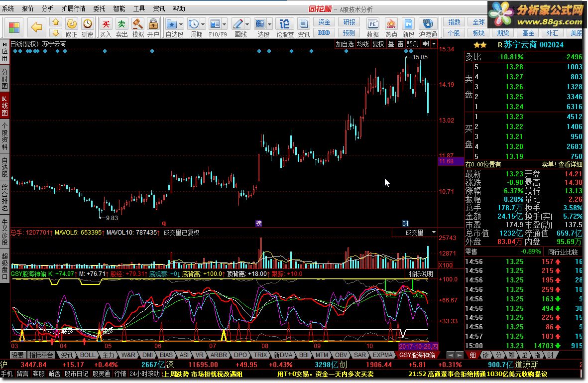Open the 沪港通 SSE HKE icon
This screenshot has width=588, height=383.
[x=428, y=24]
